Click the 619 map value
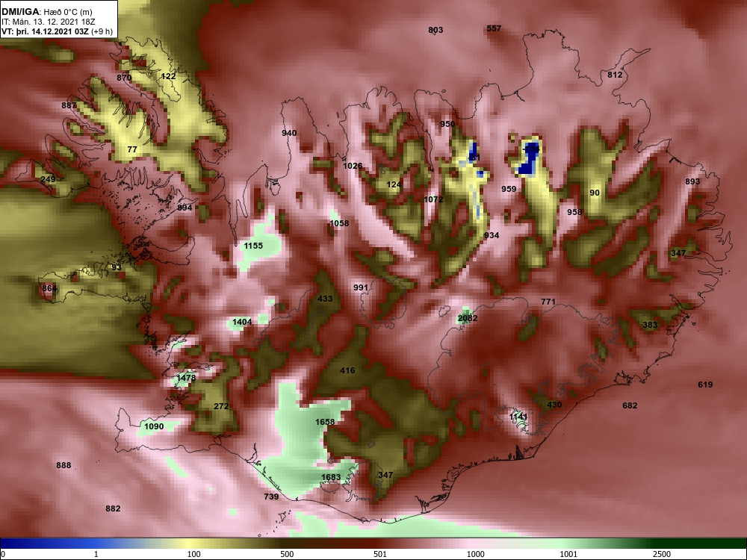The image size is (747, 560). (705, 385)
